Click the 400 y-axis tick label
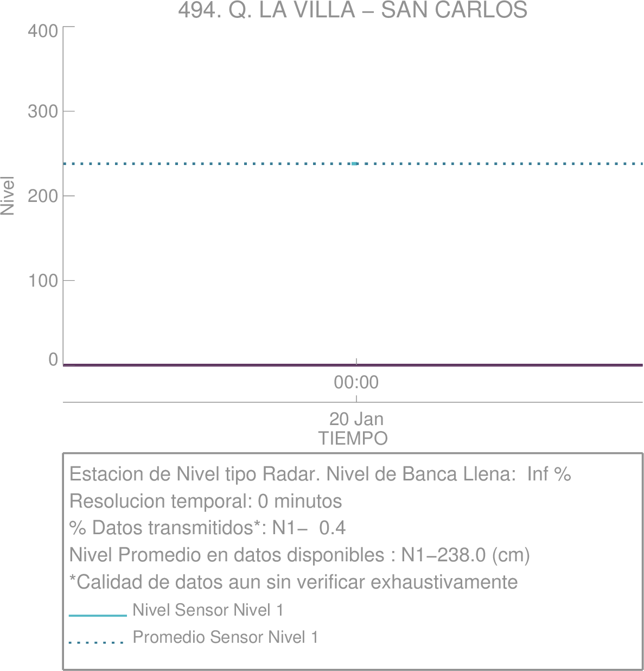Image resolution: width=644 pixels, height=671 pixels. coord(43,31)
